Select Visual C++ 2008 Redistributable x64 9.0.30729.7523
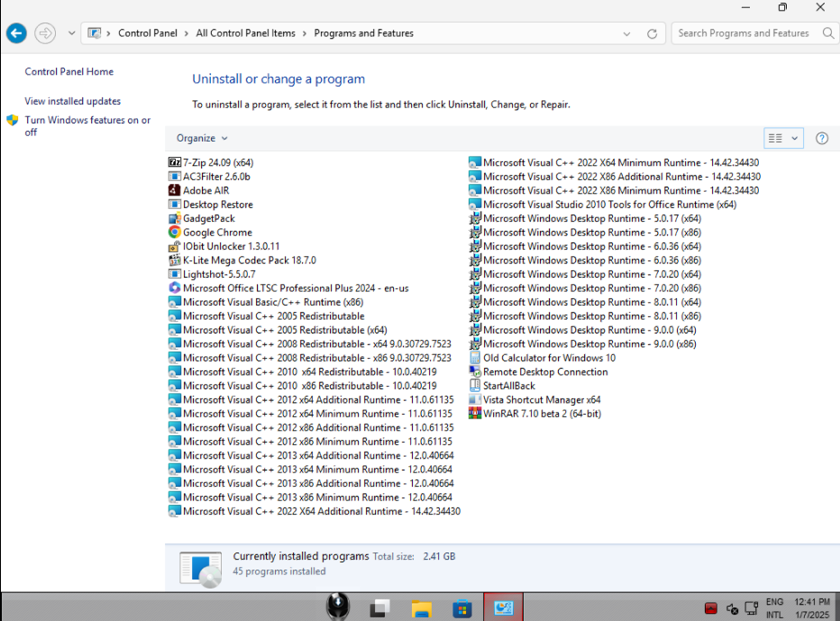The height and width of the screenshot is (621, 840). (310, 343)
